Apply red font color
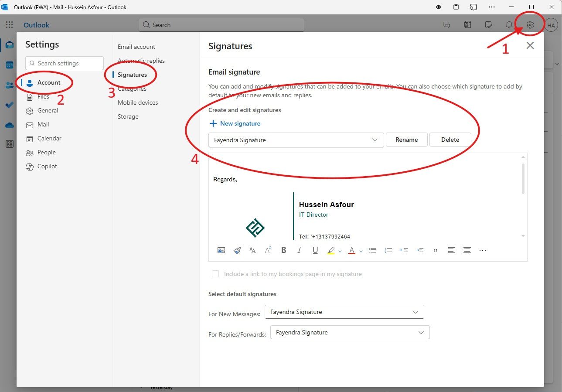Viewport: 562px width, 392px height. 352,250
